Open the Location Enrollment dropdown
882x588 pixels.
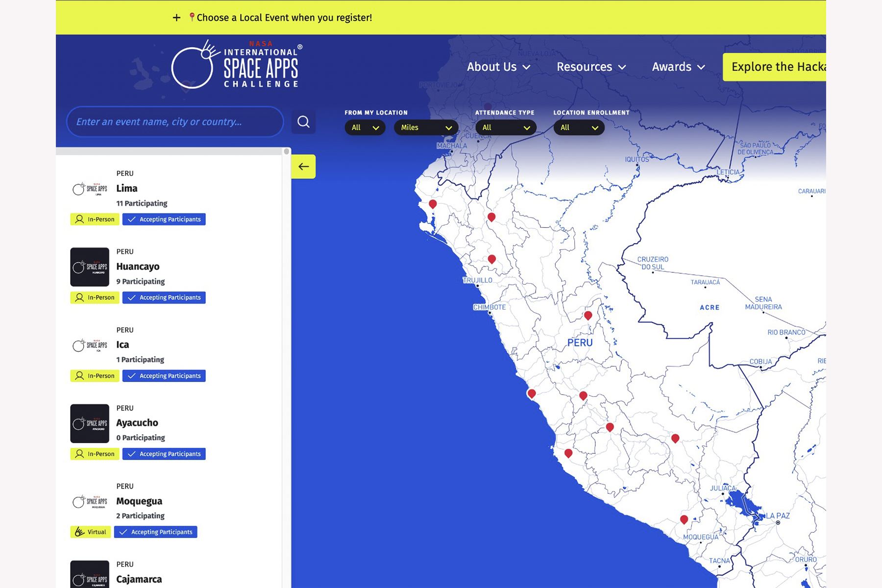[579, 127]
